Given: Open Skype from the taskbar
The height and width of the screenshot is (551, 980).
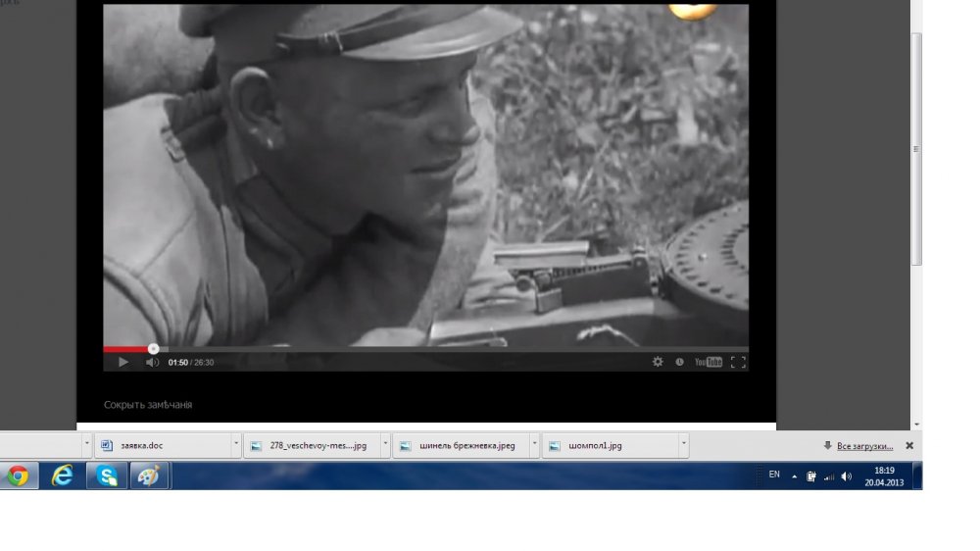Looking at the screenshot, I should click(x=107, y=476).
